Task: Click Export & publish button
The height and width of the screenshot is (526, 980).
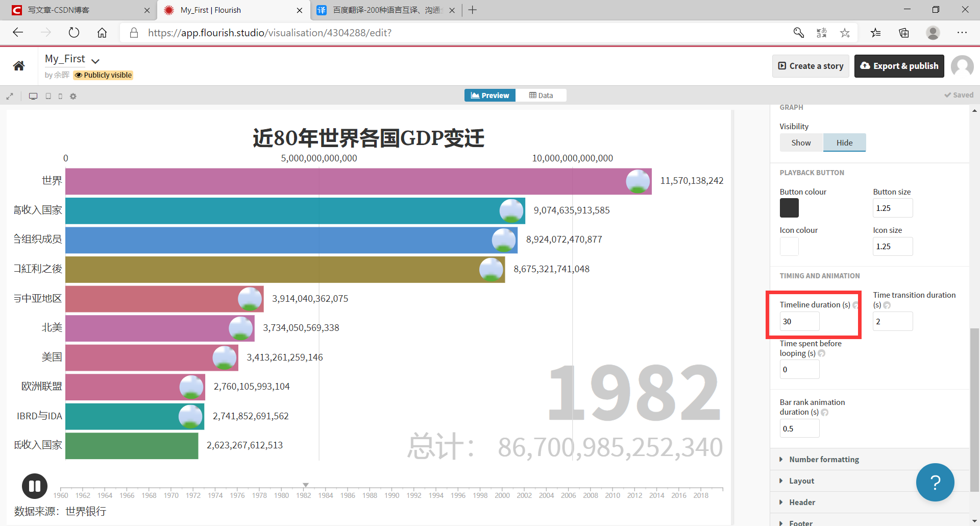Action: [899, 66]
